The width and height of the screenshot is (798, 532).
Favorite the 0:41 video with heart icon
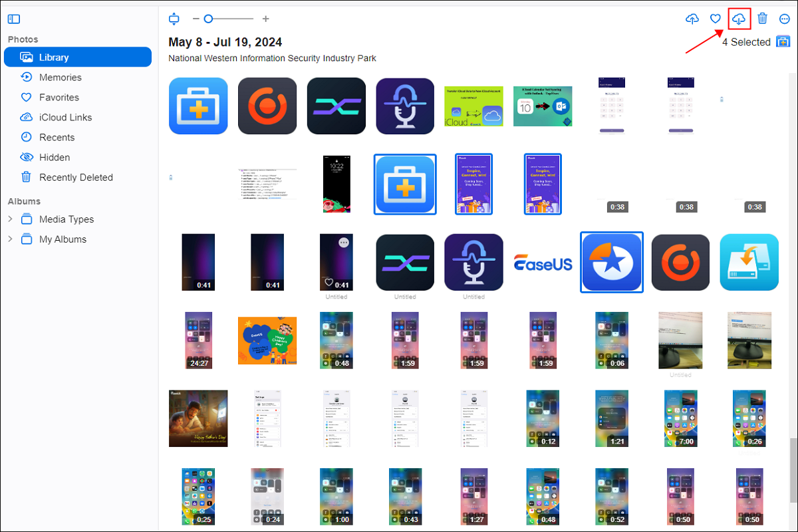329,283
